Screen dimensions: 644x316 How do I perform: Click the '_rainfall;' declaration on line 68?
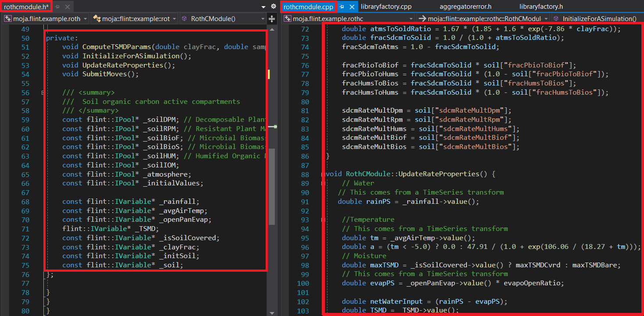click(x=179, y=202)
